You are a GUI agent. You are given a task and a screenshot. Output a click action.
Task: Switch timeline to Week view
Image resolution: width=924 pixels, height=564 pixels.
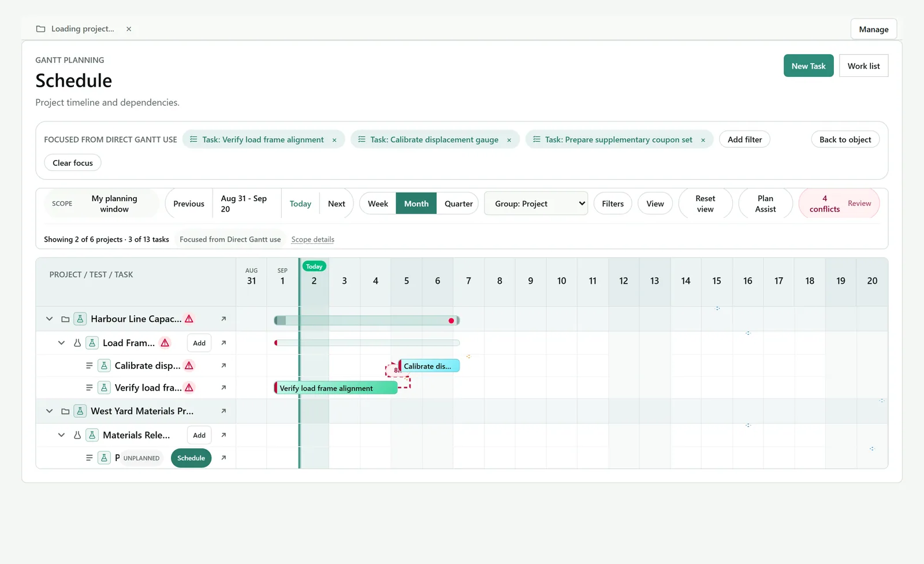coord(378,203)
